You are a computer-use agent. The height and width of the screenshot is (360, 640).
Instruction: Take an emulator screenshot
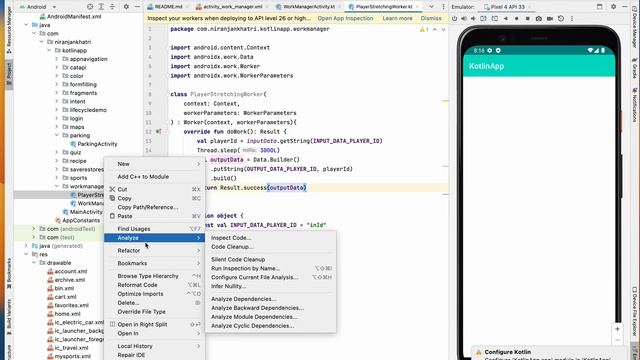point(539,18)
